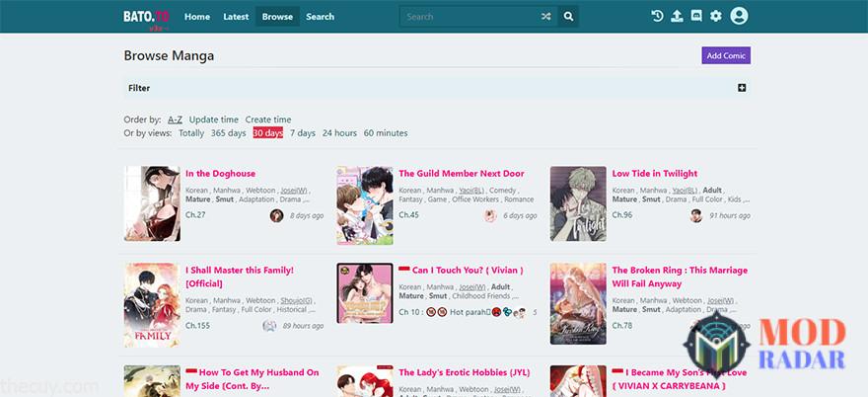Open Ch.155 of I Shall Master this Family

pyautogui.click(x=197, y=325)
